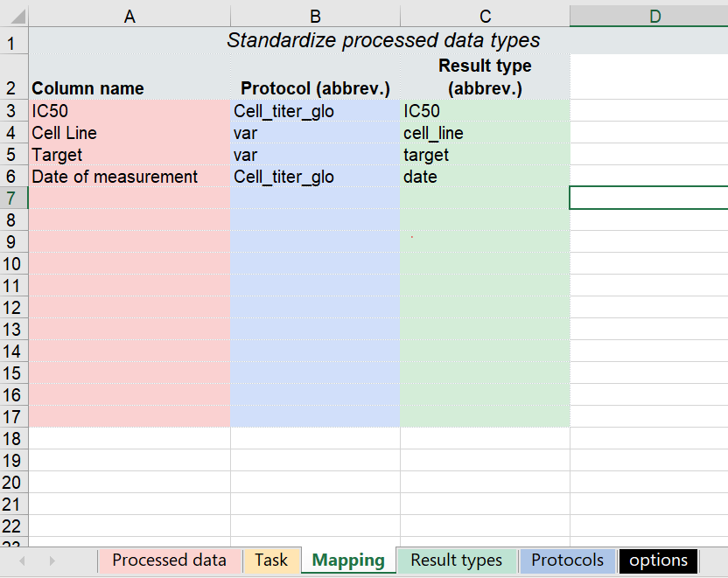Click the active Mapping sheet tab
This screenshot has width=728, height=578.
(347, 561)
